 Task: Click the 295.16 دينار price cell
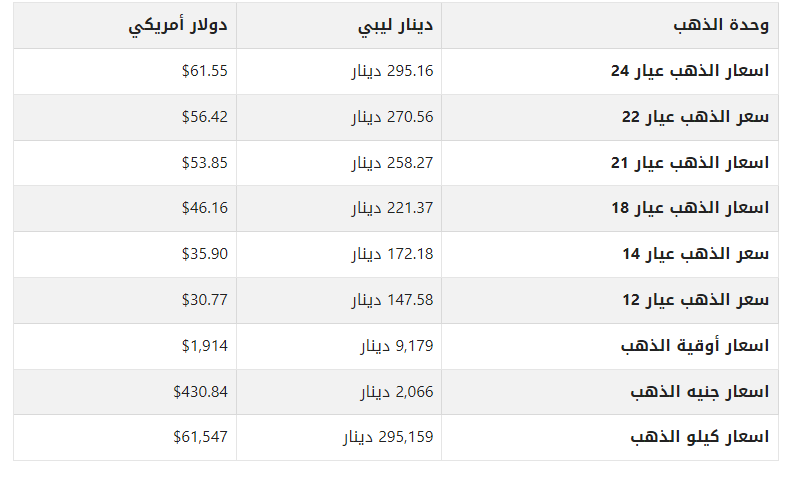(392, 71)
